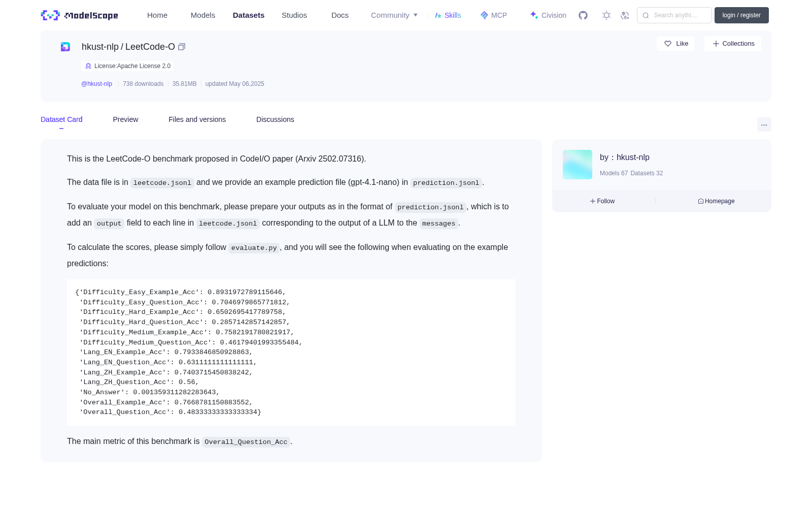
Task: Click the Datasets 32 count
Action: pyautogui.click(x=647, y=173)
